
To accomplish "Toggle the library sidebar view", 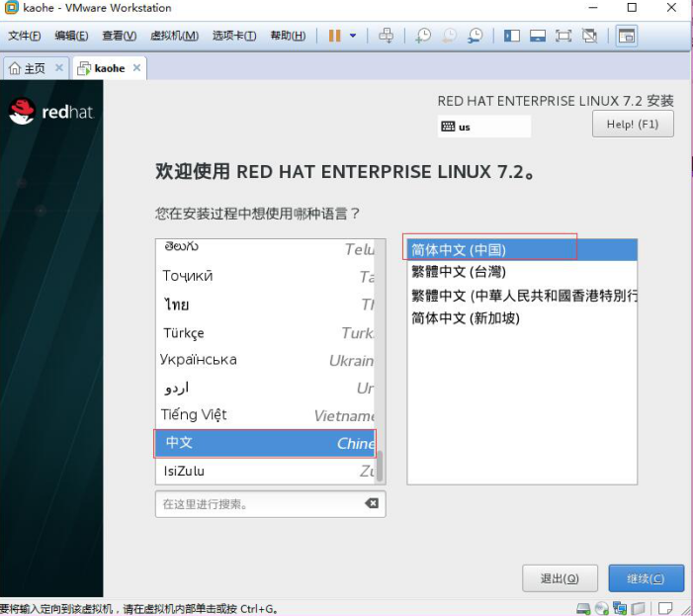I will (511, 36).
